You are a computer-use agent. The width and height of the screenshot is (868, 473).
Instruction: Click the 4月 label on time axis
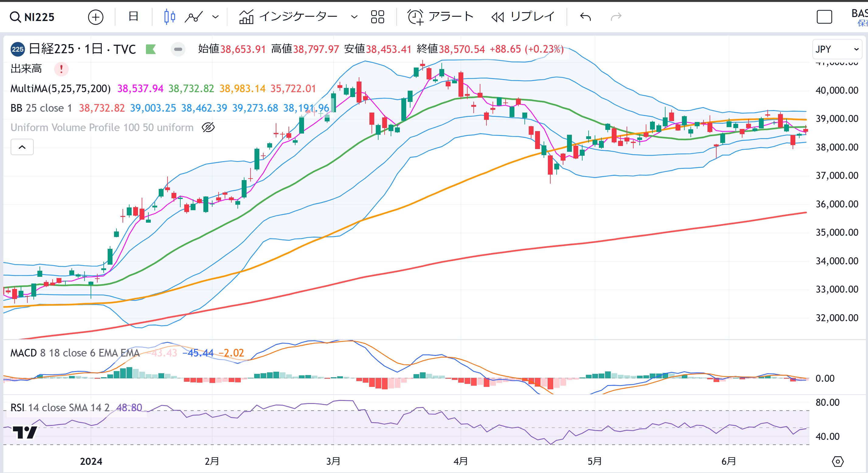tap(460, 461)
